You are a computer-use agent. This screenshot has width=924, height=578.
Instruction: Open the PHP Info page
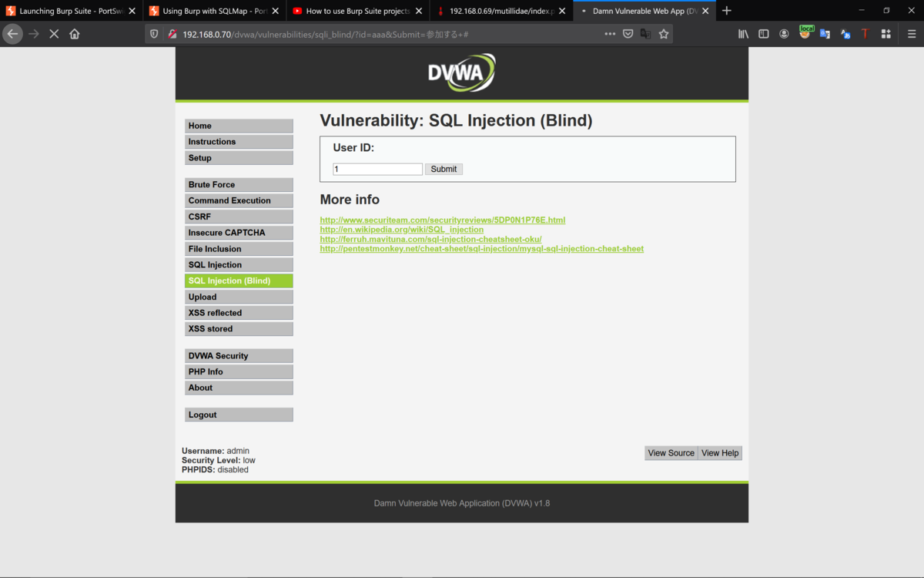239,371
